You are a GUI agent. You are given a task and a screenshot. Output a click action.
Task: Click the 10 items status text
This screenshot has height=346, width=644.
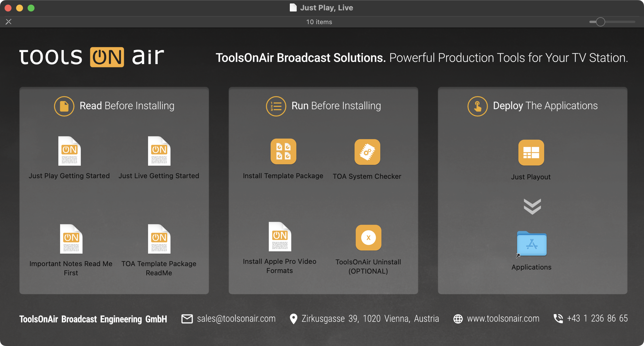pos(319,22)
